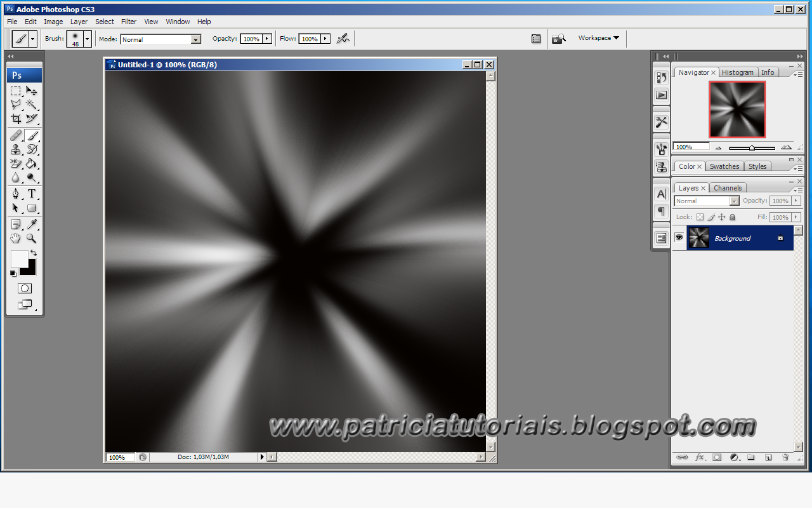Open the Paragraph panel icon in dock
812x508 pixels.
(x=661, y=211)
